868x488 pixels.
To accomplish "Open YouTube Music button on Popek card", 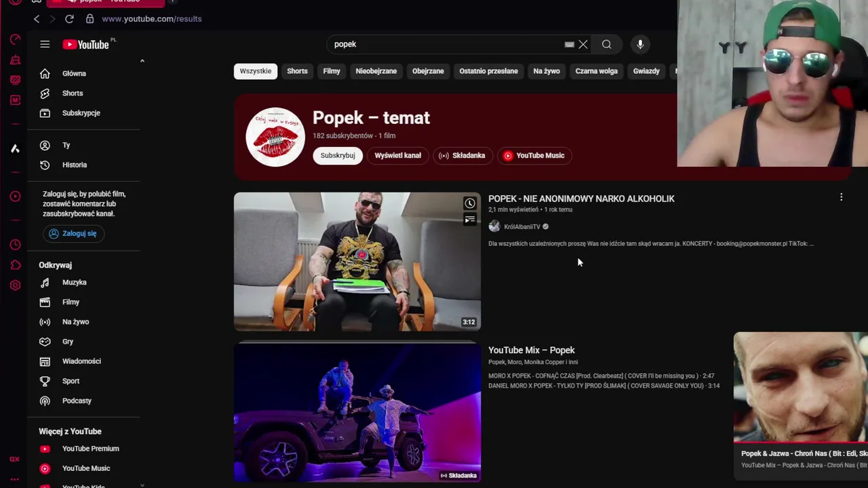I will pos(534,155).
